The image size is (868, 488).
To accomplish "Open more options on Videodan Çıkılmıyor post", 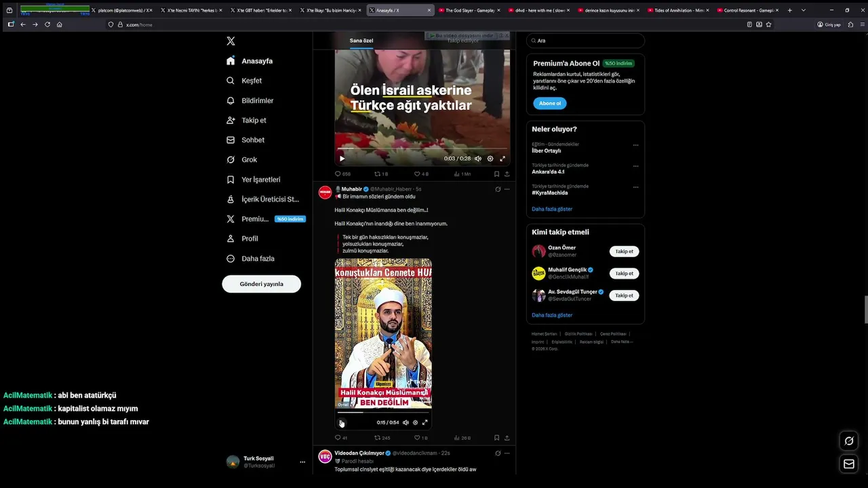I will (x=507, y=453).
